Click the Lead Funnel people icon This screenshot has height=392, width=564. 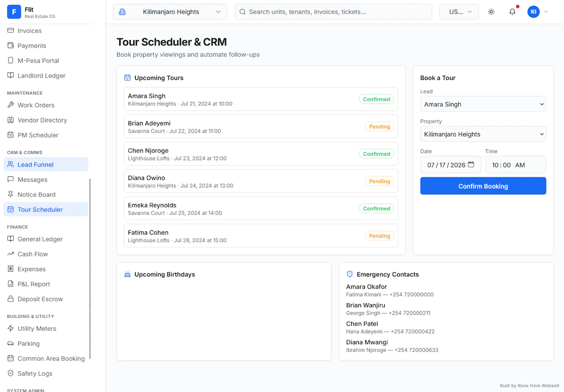click(11, 164)
